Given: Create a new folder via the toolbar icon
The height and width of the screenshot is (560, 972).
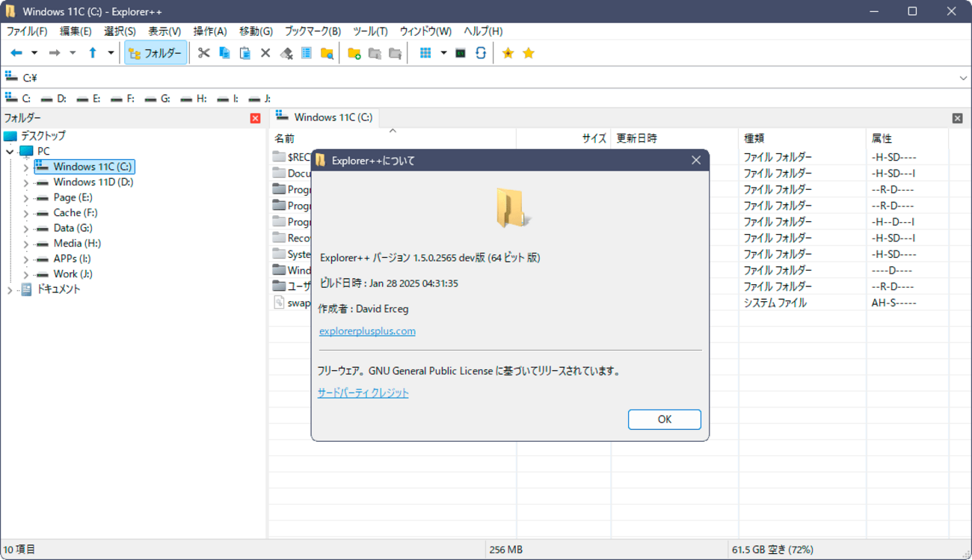Looking at the screenshot, I should (x=354, y=53).
